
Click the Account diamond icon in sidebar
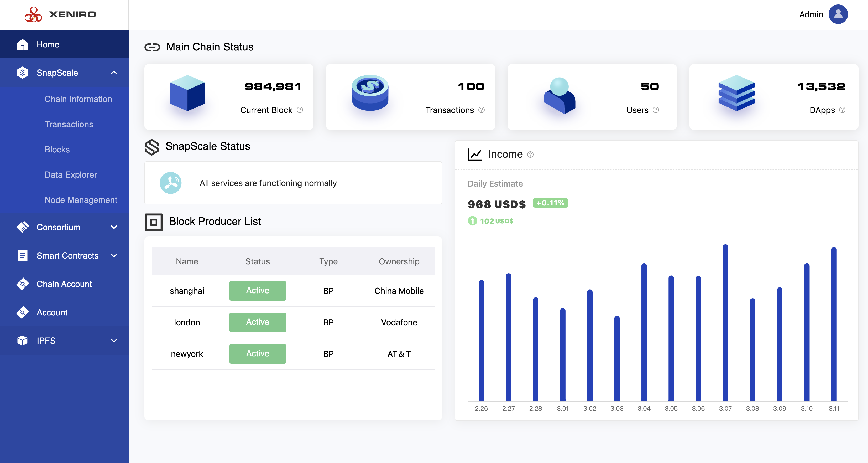click(23, 312)
